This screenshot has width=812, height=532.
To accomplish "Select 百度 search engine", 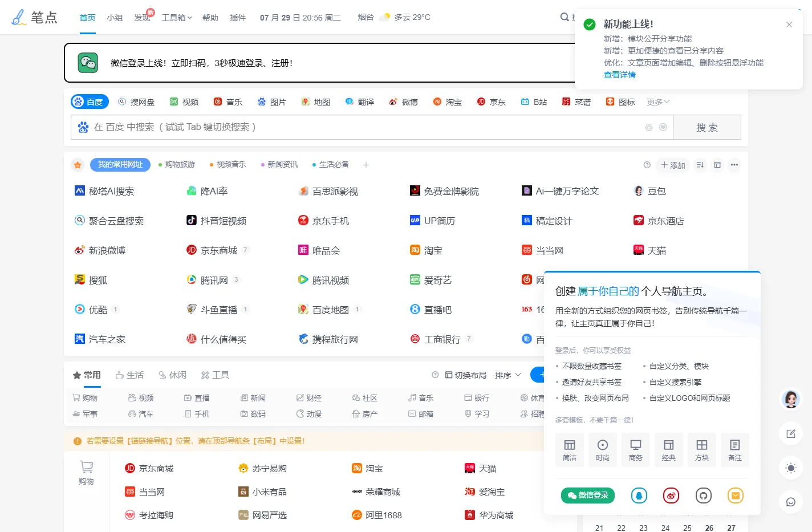I will 89,101.
